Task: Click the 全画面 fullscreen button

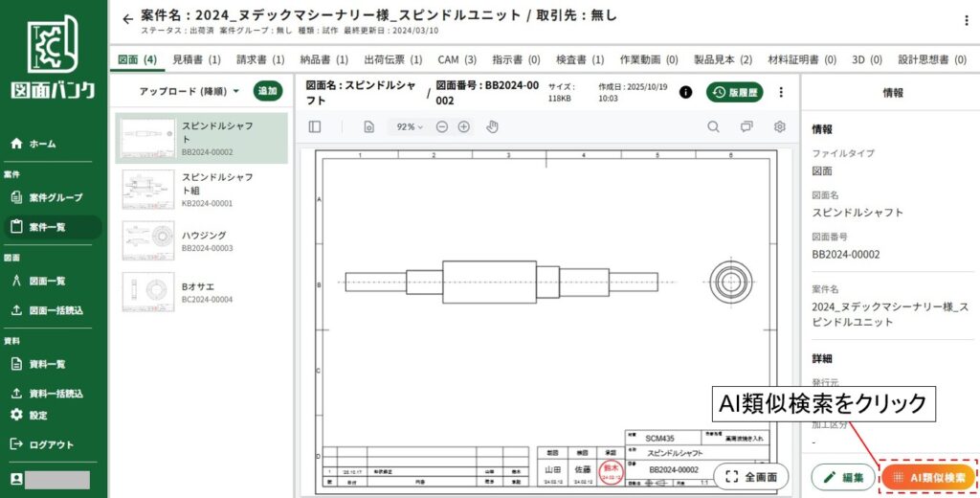Action: coord(751,476)
